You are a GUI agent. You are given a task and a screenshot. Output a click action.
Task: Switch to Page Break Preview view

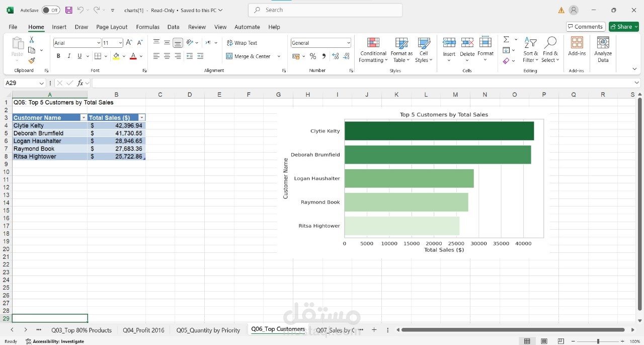coord(561,341)
